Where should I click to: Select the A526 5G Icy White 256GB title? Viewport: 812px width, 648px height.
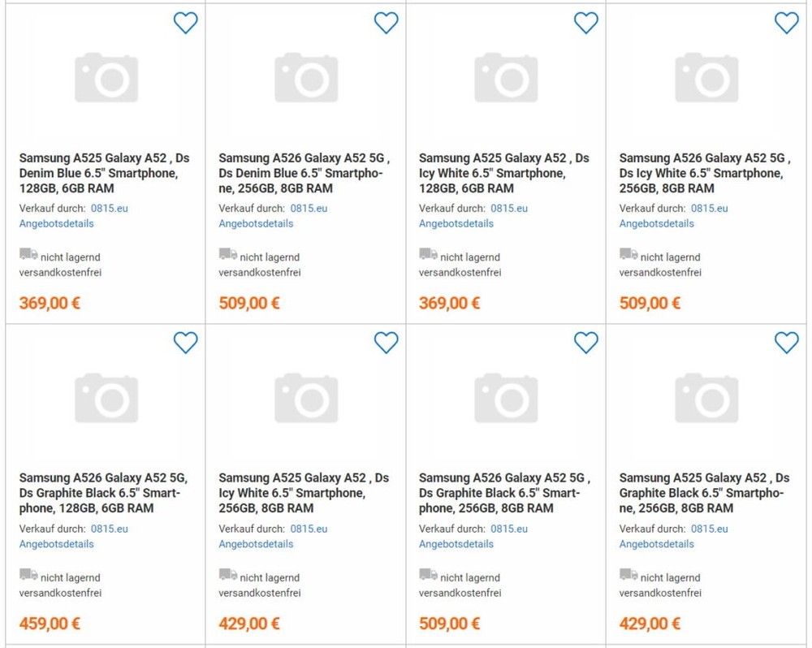click(x=703, y=173)
